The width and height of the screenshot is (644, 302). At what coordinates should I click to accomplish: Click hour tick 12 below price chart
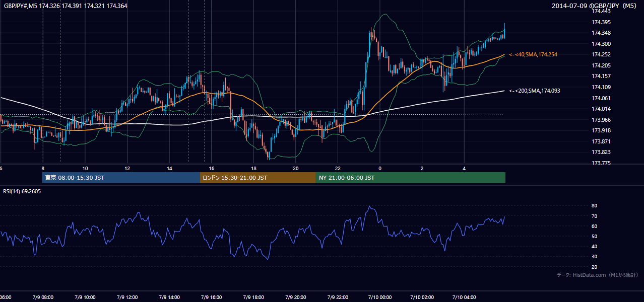pos(127,168)
